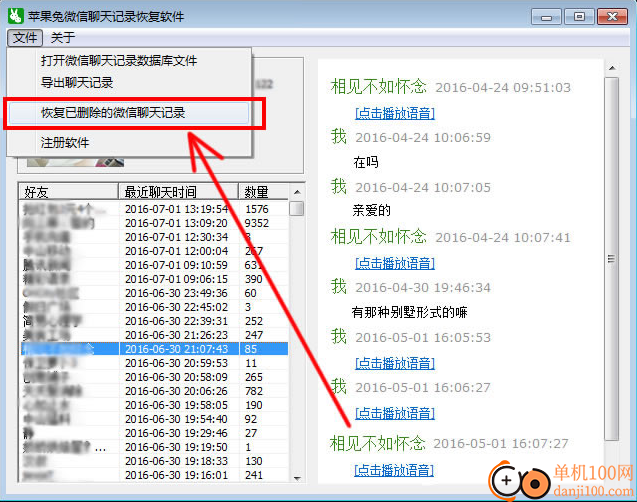Select row with time 2016-06-30 19:19:50

pyautogui.click(x=154, y=447)
